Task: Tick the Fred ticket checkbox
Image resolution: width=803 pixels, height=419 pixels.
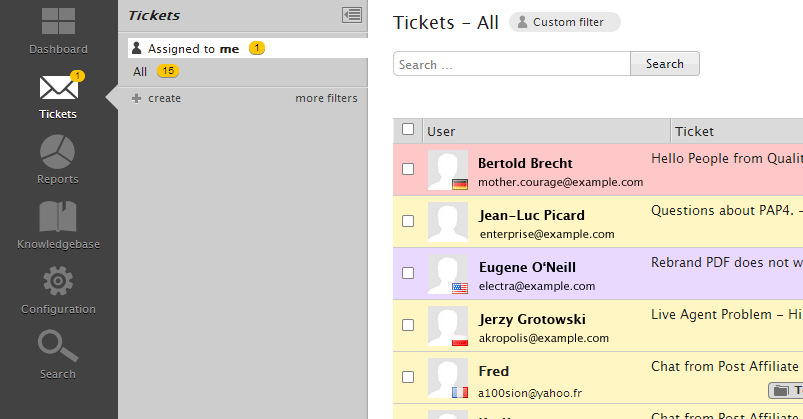Action: (x=408, y=377)
